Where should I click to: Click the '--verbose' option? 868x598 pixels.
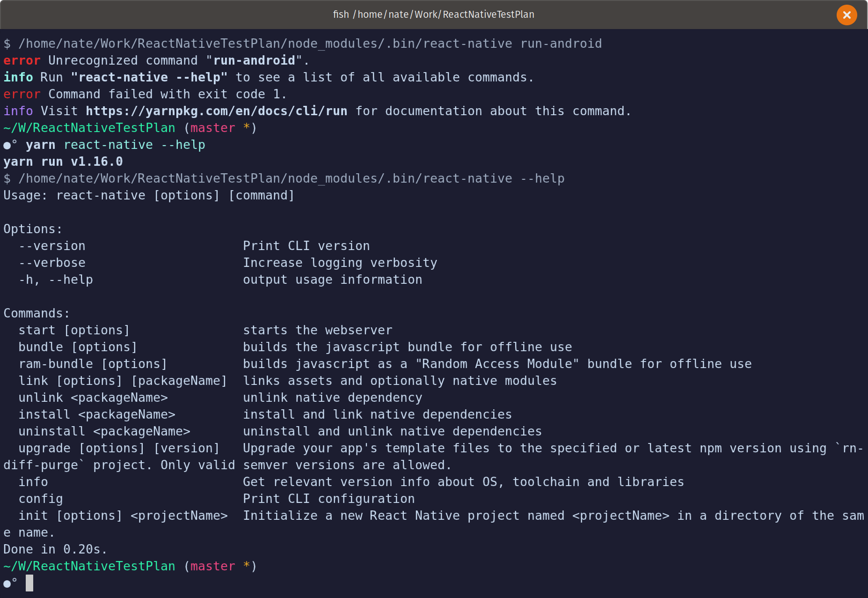[52, 263]
